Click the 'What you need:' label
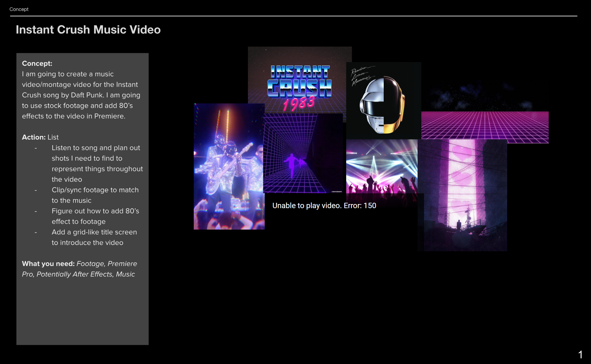Viewport: 591px width, 364px height. tap(48, 264)
